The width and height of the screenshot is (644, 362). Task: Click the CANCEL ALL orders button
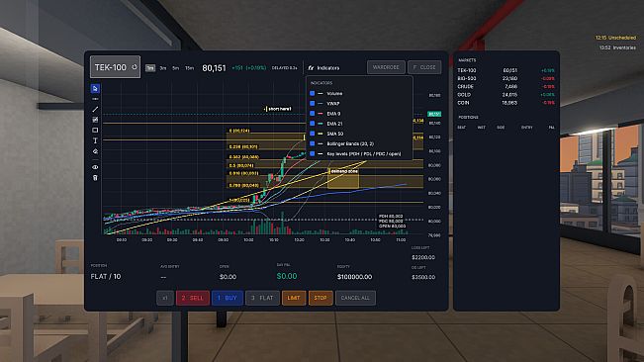pyautogui.click(x=355, y=298)
